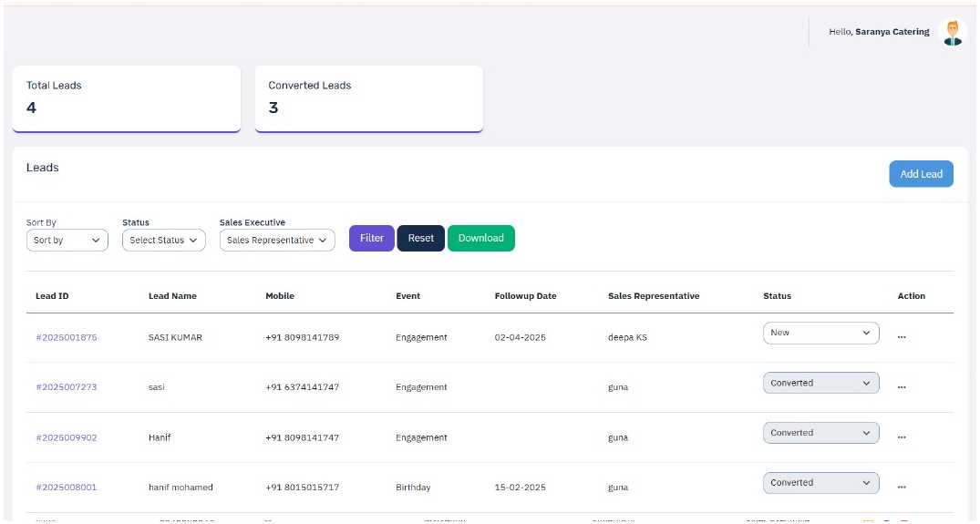Select mobile number +91 8015015717
Screen dimensions: 980x524
tap(303, 488)
